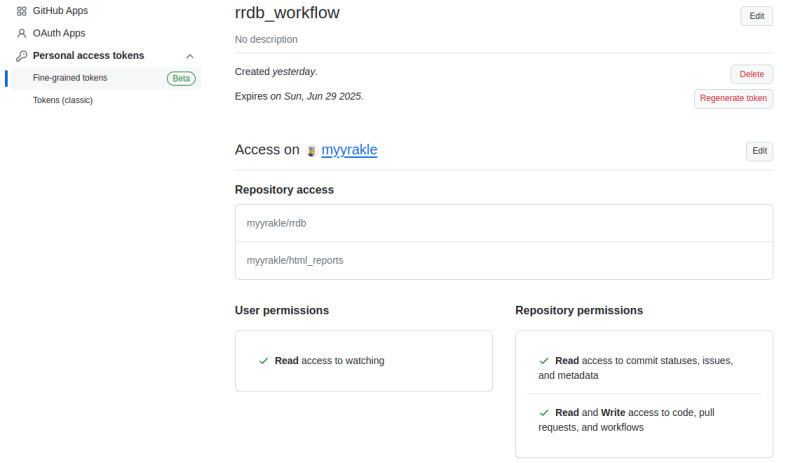This screenshot has width=800, height=463.
Task: Select Fine-grained tokens in sidebar
Action: tap(70, 78)
